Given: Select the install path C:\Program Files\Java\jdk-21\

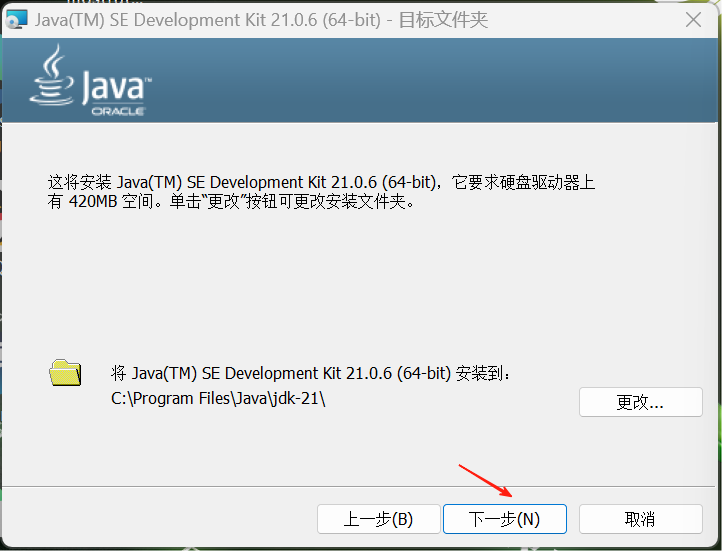Looking at the screenshot, I should tap(218, 398).
